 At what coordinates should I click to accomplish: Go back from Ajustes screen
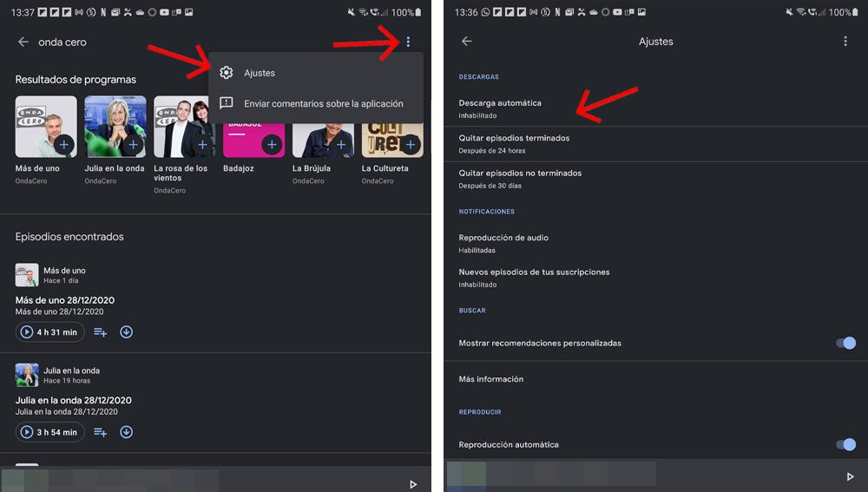467,42
